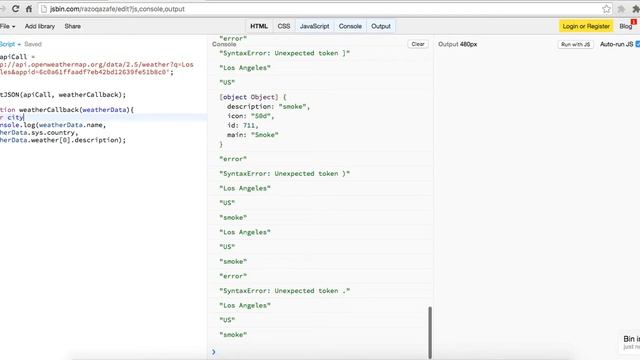Reload the page with the browser refresh icon
Screen dimensions: 640x360
(x=15, y=9)
